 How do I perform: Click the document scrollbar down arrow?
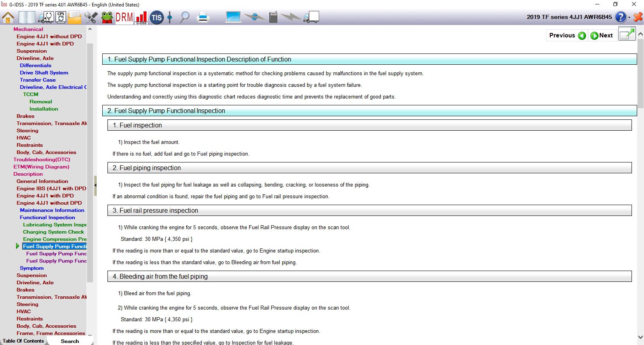pyautogui.click(x=640, y=337)
